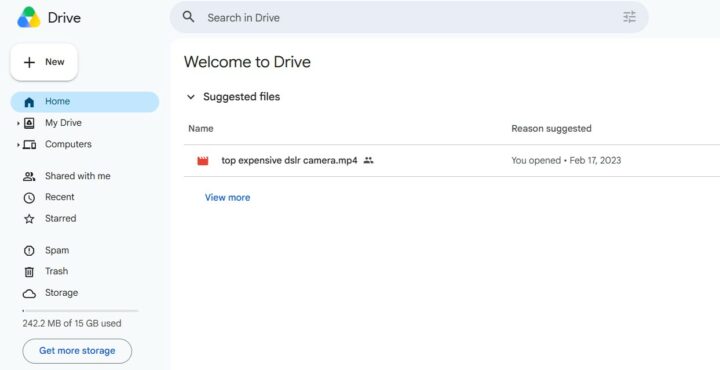Click the Recent clock icon
Screen dimensions: 720x370
[29, 198]
